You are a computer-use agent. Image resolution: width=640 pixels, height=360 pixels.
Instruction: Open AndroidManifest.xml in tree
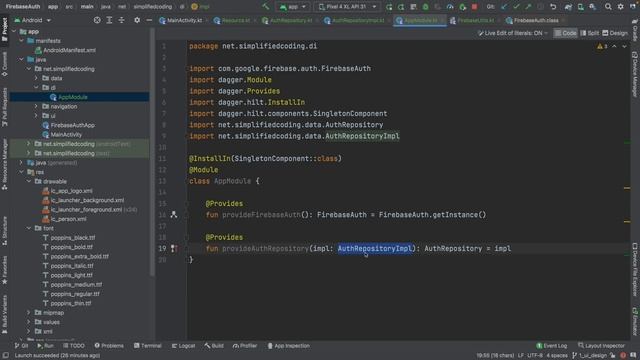[x=65, y=50]
